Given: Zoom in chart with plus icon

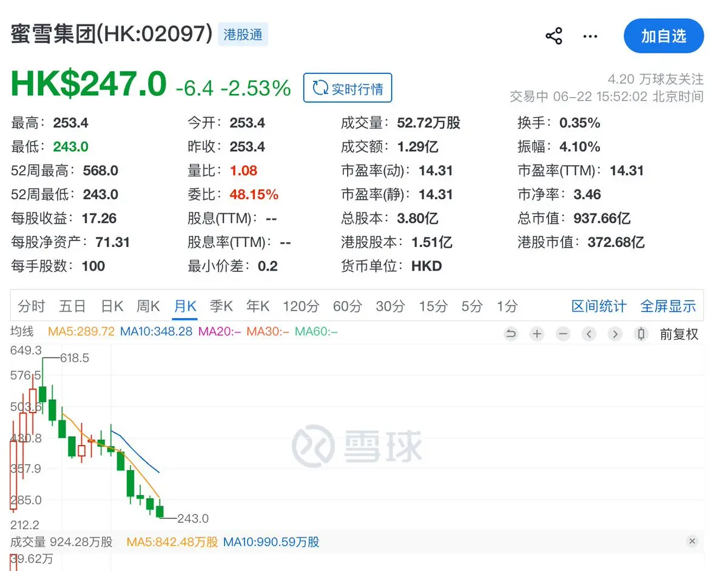Looking at the screenshot, I should [537, 334].
